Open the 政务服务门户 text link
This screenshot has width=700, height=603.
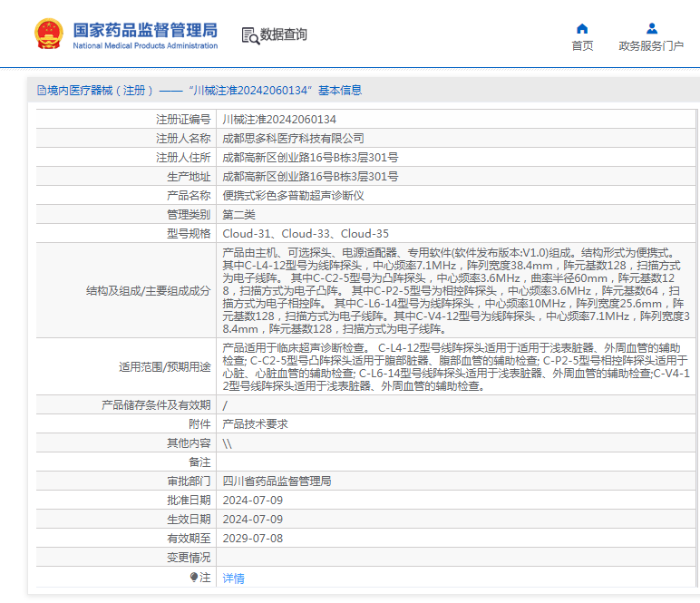coord(651,46)
